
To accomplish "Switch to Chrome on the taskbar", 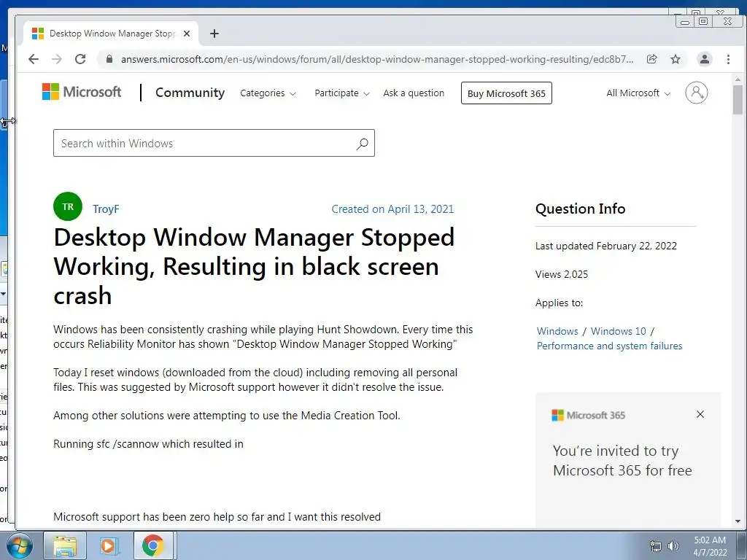I will click(152, 545).
